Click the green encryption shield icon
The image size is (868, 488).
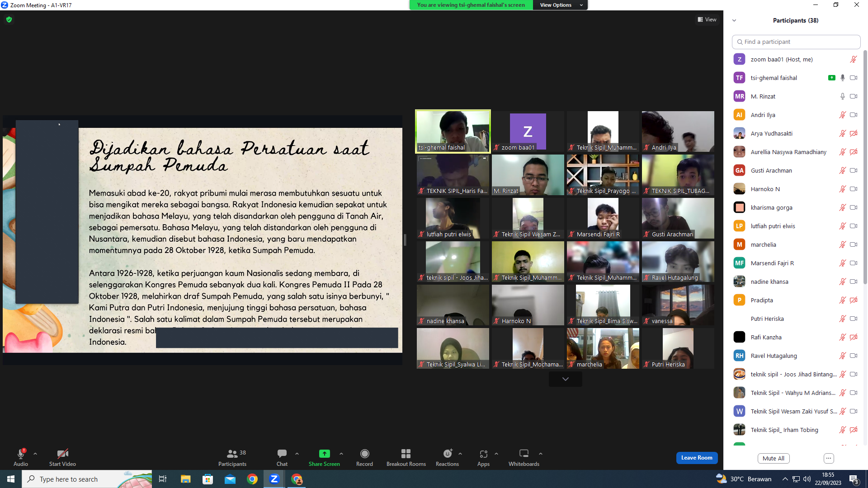point(9,19)
